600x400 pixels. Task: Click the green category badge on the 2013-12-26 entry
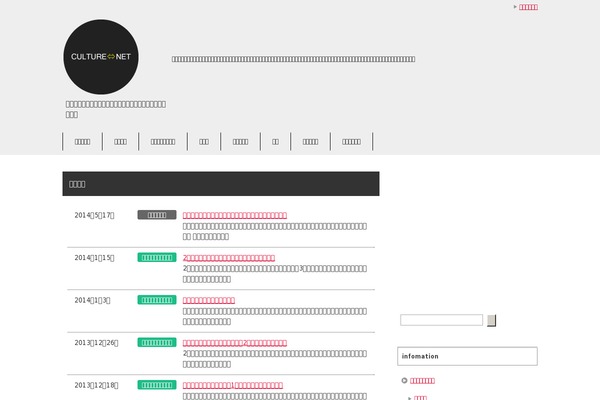(157, 342)
